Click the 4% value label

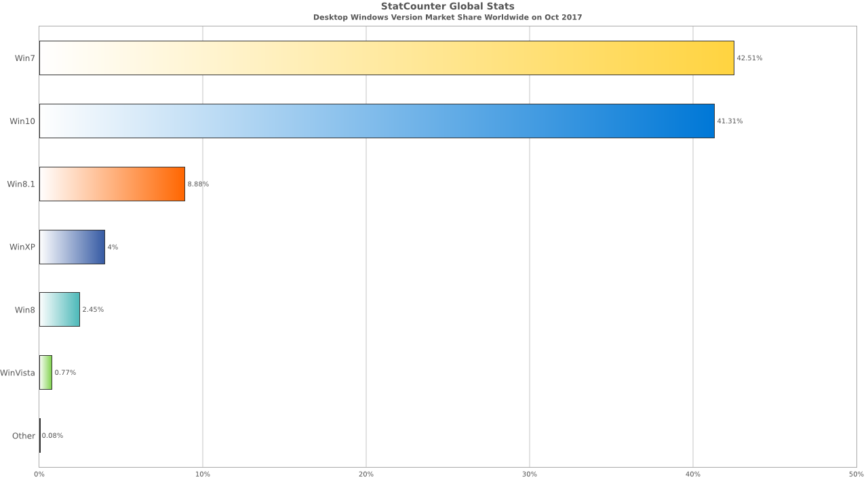tap(113, 247)
